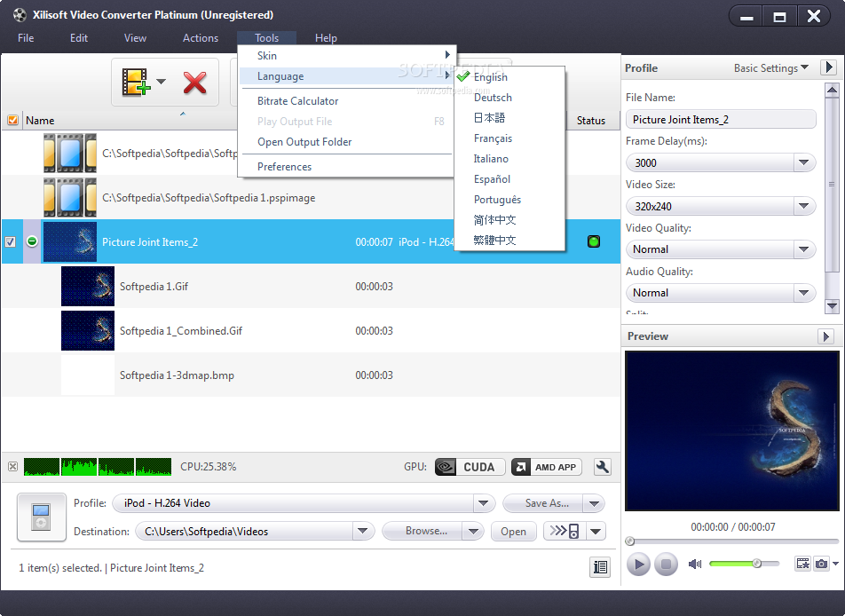Click green status indicator for Picture Joint Items_2
The image size is (845, 616).
coord(593,241)
